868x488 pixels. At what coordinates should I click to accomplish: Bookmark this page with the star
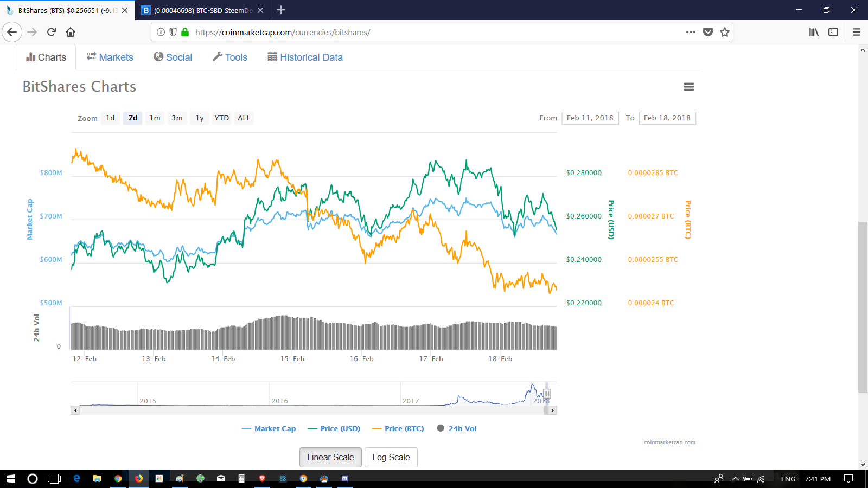725,32
